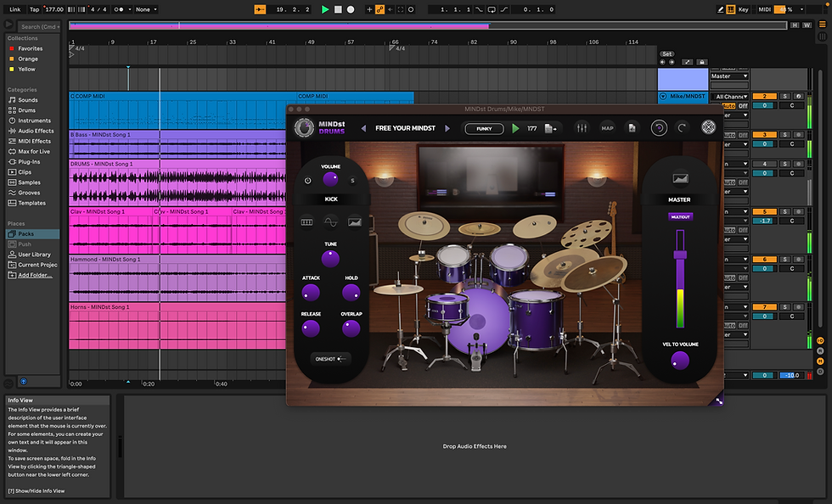Open the Samples category
Image resolution: width=832 pixels, height=504 pixels.
[29, 182]
